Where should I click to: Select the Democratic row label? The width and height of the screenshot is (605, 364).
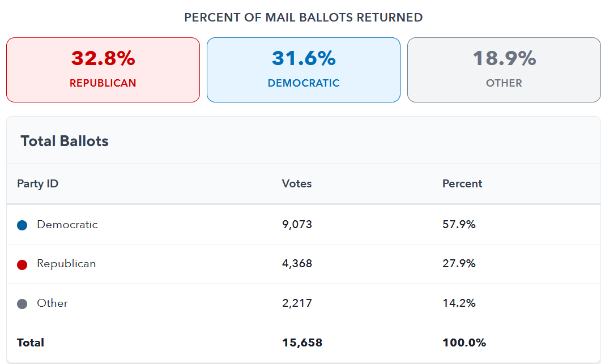tap(67, 225)
